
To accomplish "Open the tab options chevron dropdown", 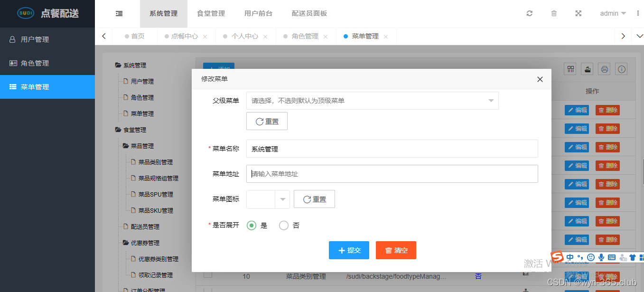I will pos(639,36).
